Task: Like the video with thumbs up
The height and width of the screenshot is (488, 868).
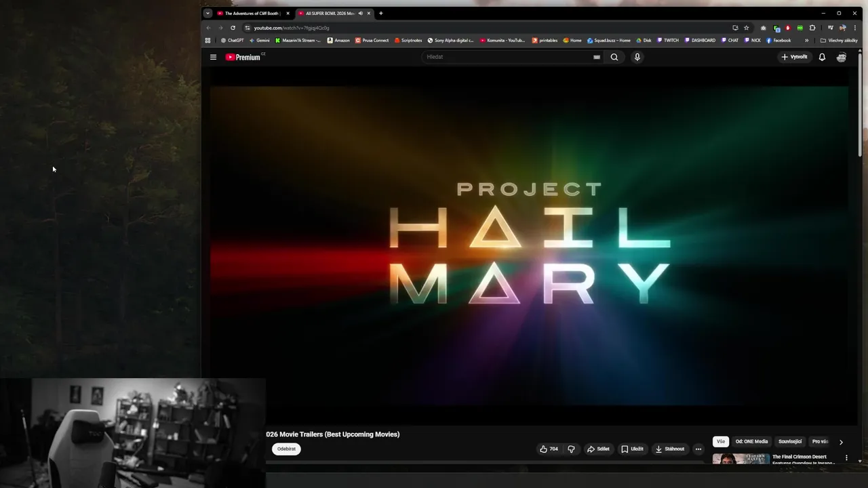Action: tap(549, 449)
